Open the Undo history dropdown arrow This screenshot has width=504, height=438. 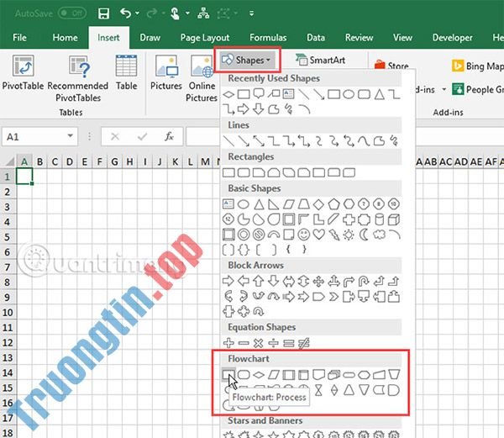tap(137, 13)
